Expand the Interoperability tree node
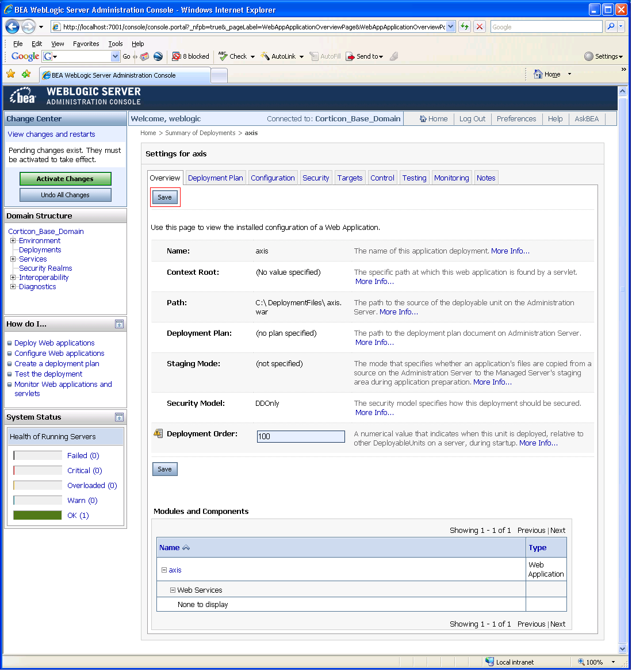Viewport: 632px width, 672px height. [x=13, y=278]
